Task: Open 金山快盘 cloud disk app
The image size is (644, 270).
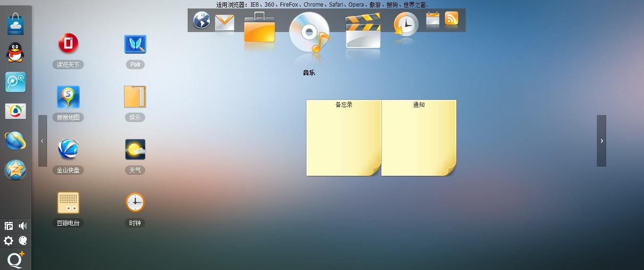Action: 68,149
